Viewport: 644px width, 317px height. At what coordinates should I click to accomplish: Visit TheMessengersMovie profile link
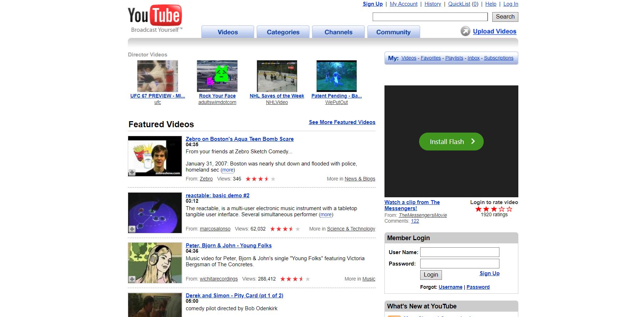[x=423, y=215]
